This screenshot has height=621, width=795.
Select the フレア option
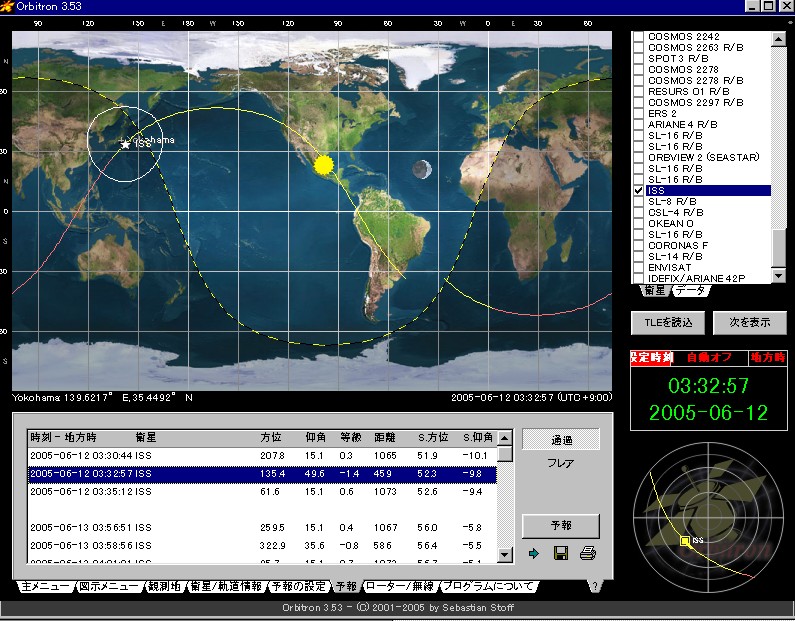click(x=560, y=463)
